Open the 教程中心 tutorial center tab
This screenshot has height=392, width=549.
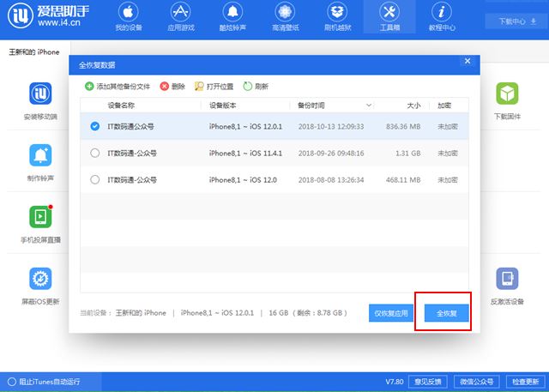pos(442,17)
